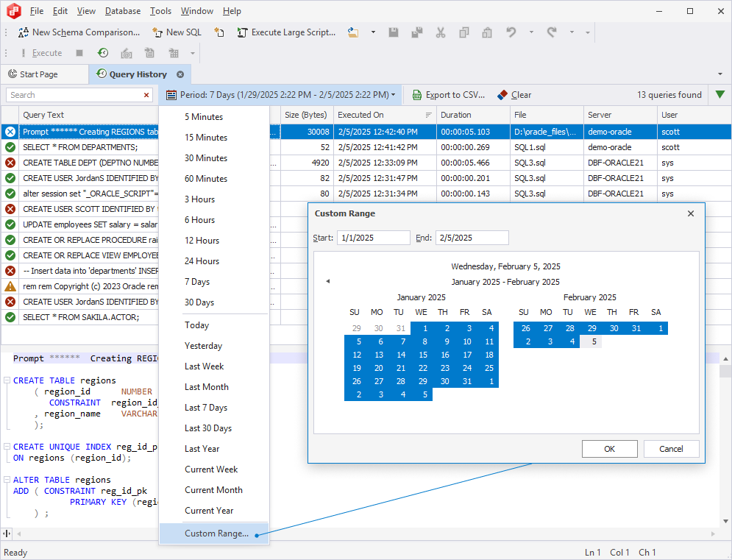Open the Redo history dropdown arrow
732x560 pixels.
[572, 32]
